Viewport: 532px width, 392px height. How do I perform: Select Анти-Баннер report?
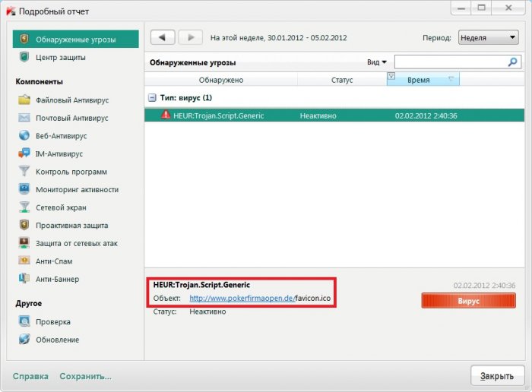point(57,279)
